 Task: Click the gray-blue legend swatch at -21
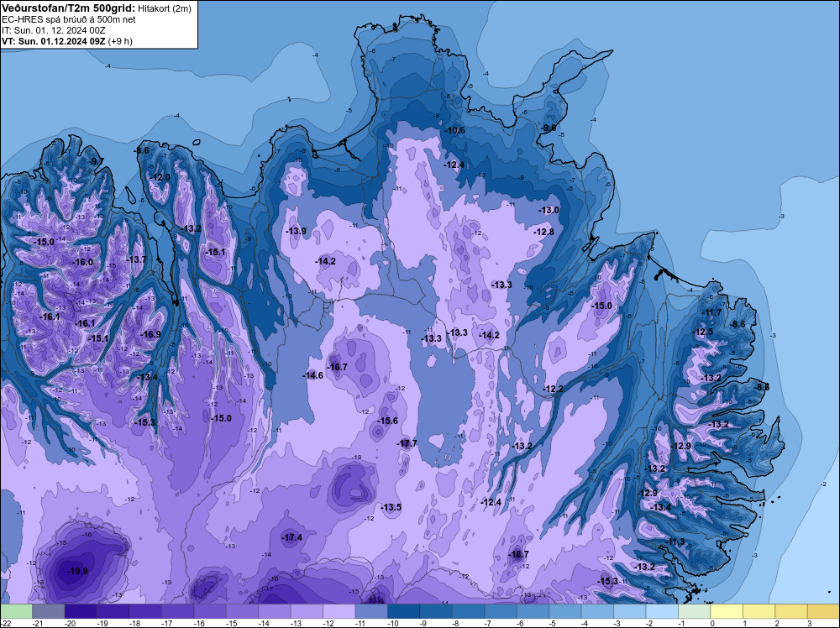coord(48,611)
